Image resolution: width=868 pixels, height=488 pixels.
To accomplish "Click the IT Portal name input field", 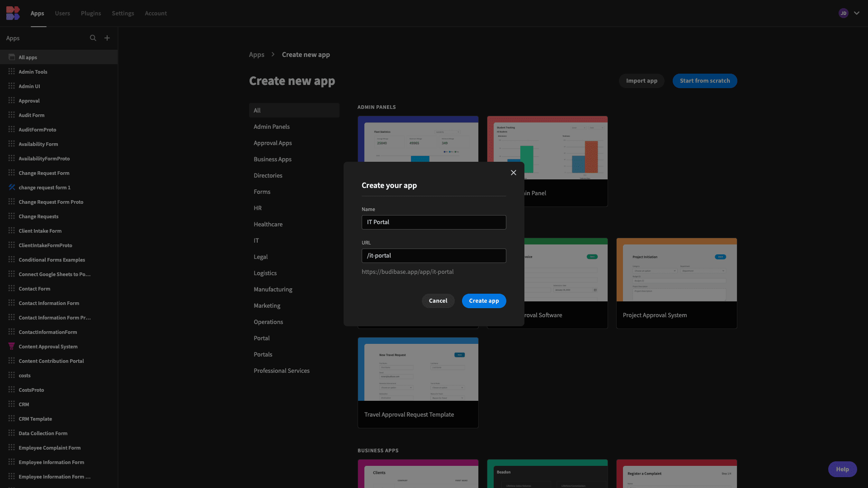I will (434, 222).
